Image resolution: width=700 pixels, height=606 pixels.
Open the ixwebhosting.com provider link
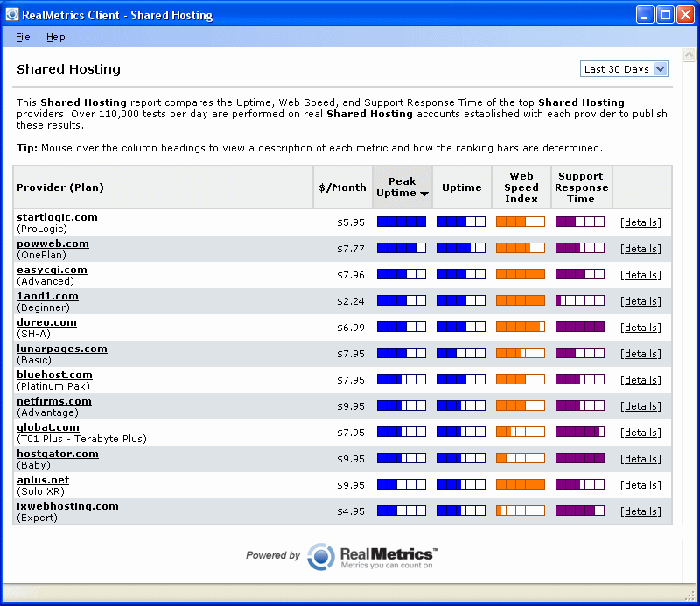(67, 506)
